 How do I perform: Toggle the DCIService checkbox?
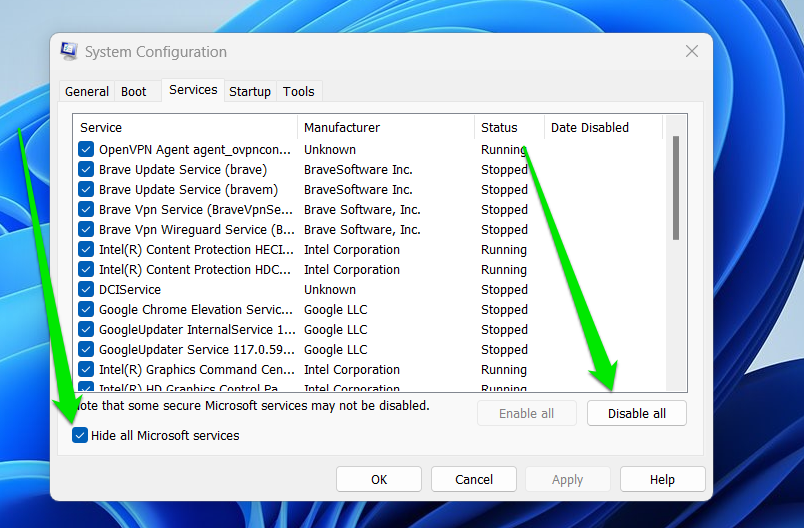click(x=86, y=289)
